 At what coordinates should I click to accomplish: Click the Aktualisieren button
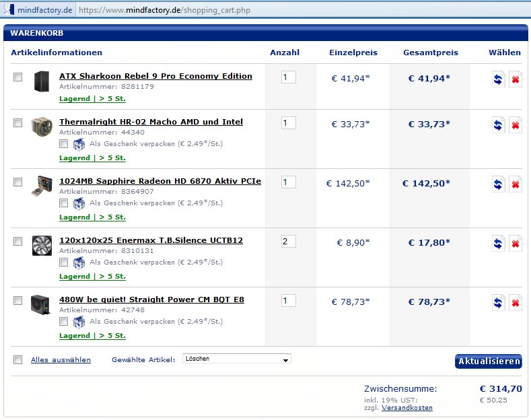tap(489, 361)
